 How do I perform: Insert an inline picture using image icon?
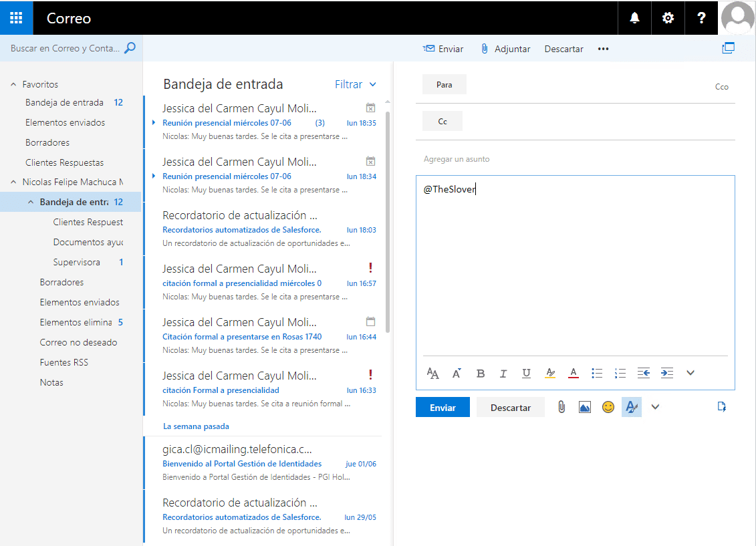[585, 407]
